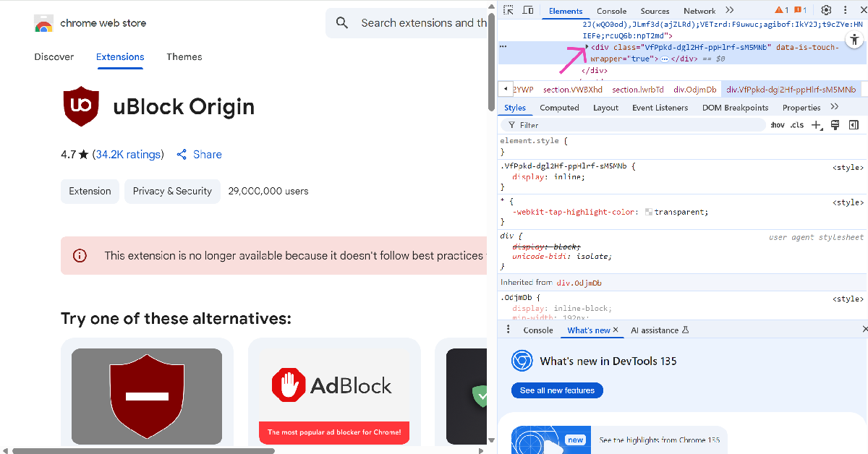868x454 pixels.
Task: Switch to the Computed styles tab
Action: click(559, 108)
